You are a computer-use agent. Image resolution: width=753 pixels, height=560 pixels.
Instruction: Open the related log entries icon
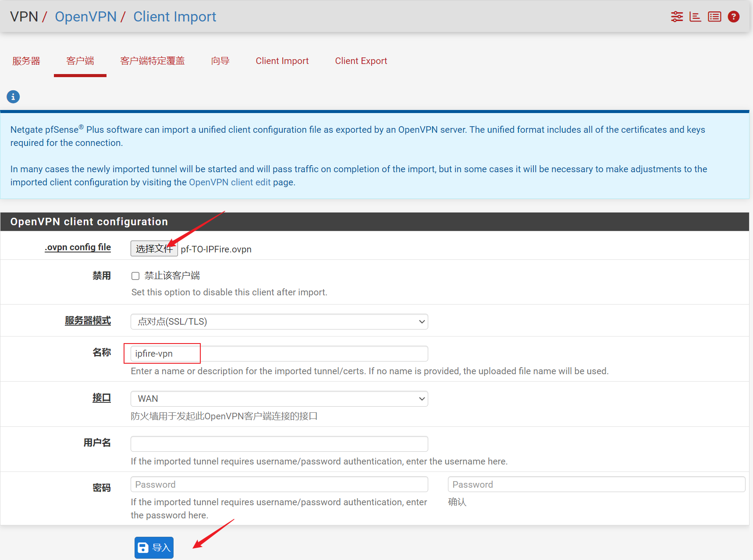pyautogui.click(x=714, y=17)
